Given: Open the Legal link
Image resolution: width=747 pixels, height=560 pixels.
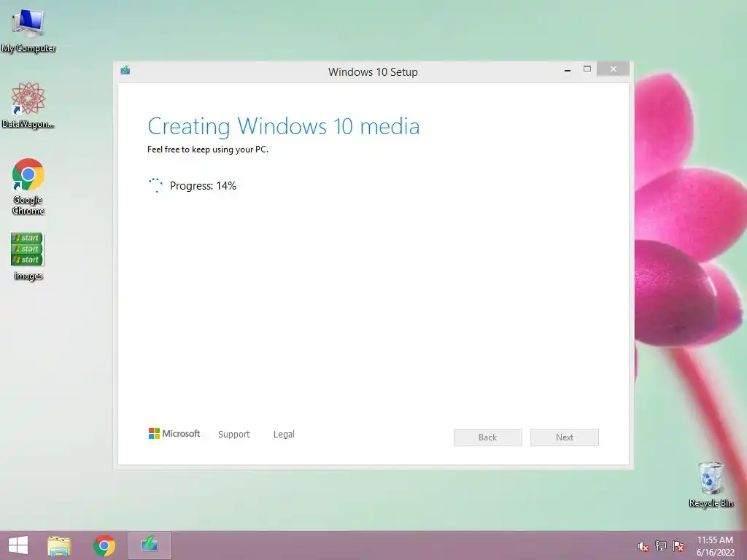Looking at the screenshot, I should point(284,435).
